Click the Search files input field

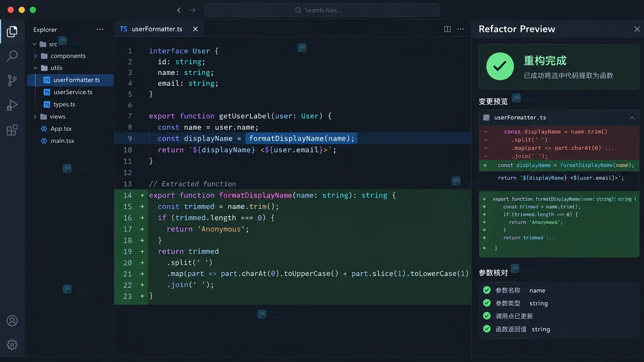click(322, 10)
